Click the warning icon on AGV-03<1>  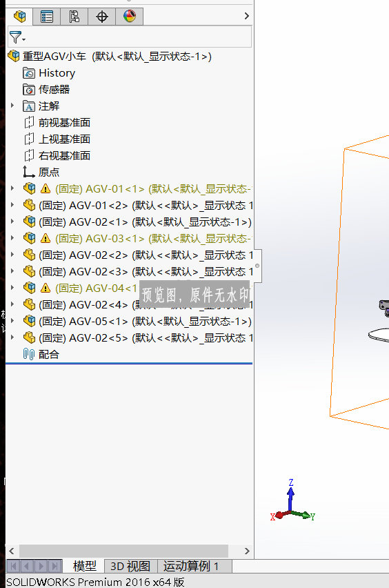click(x=46, y=238)
